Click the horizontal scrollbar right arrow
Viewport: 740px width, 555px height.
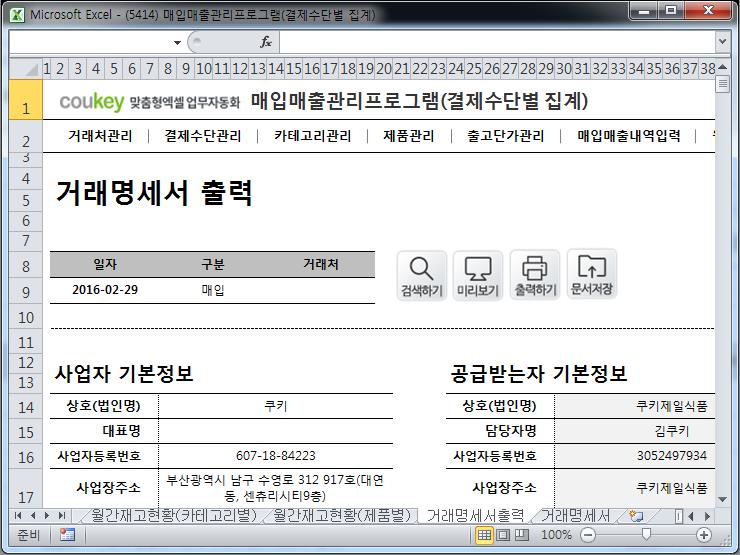[707, 516]
